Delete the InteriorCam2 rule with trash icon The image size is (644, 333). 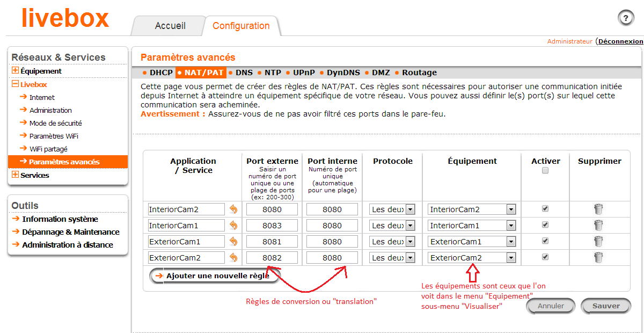[x=598, y=209]
